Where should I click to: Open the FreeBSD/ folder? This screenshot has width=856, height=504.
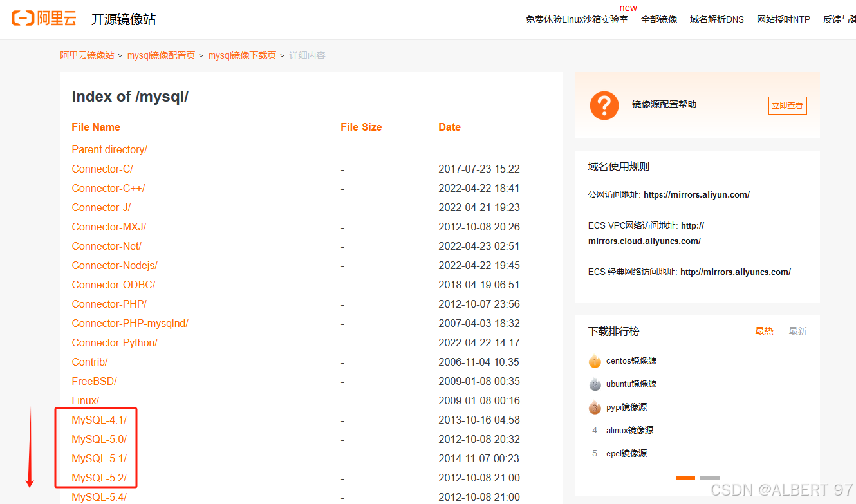pyautogui.click(x=94, y=381)
